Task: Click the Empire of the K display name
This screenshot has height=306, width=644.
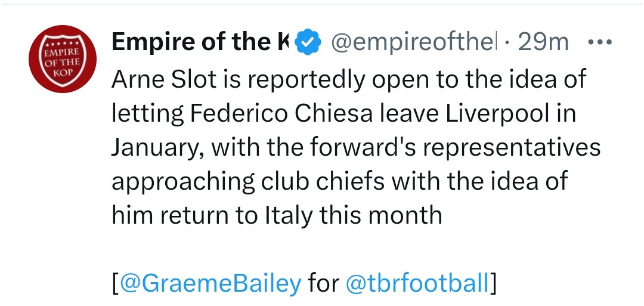Action: coord(200,42)
